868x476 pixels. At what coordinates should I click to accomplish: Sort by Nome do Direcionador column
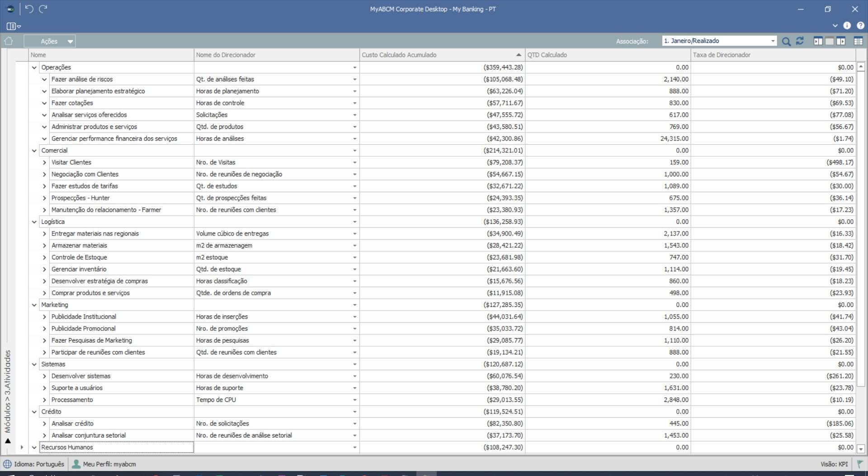[x=277, y=55]
